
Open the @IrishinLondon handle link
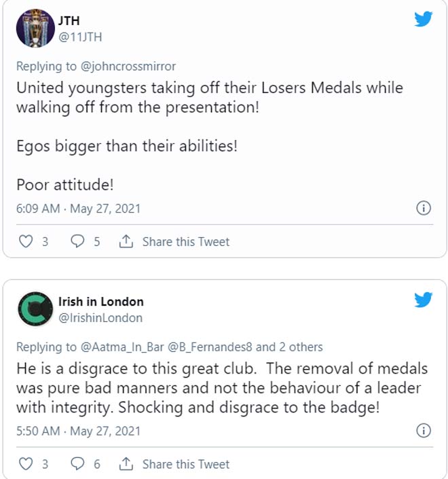coord(100,317)
